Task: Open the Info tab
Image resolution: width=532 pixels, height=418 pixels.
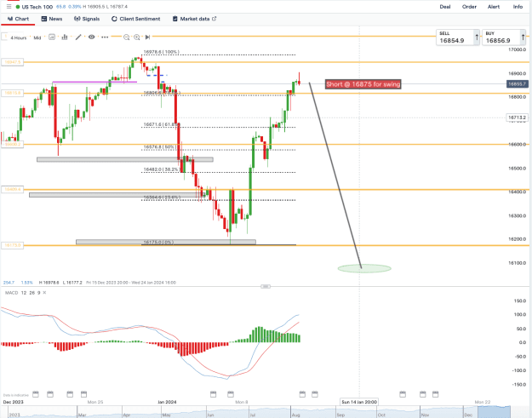Action: 518,7
